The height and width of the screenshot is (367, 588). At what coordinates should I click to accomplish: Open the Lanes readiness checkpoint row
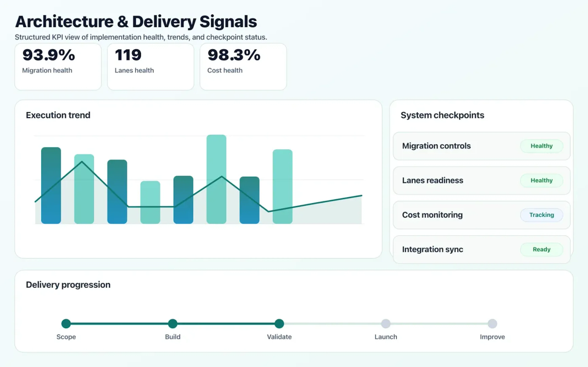point(462,180)
